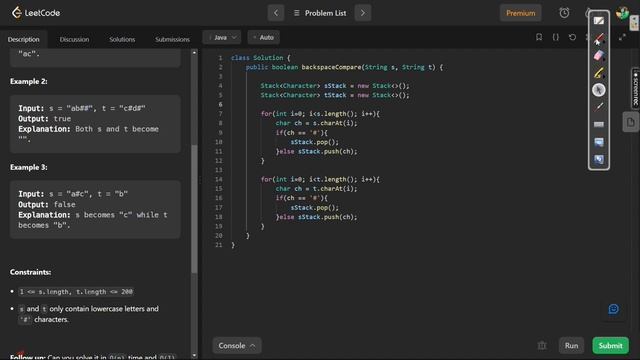Click the format code braces icon
Viewport: 640px width, 360px height.
(556, 37)
